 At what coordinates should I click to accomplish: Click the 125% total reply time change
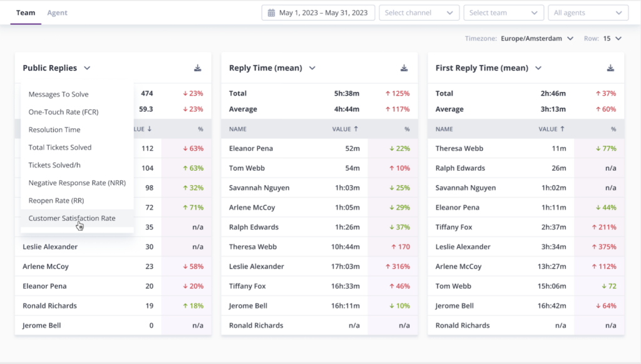click(397, 93)
